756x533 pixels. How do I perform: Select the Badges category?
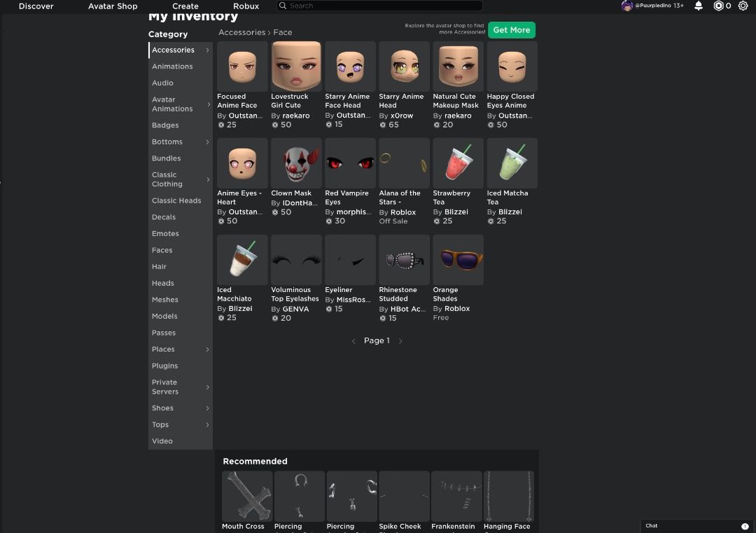[165, 125]
